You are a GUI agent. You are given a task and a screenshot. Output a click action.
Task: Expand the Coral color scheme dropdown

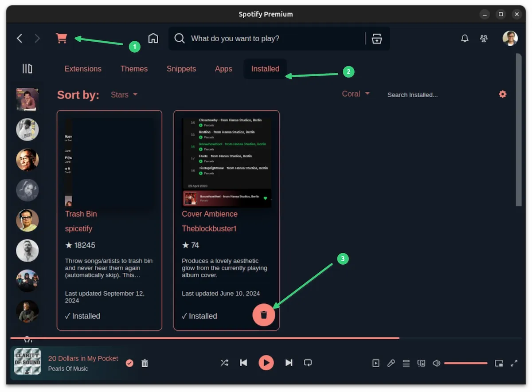coord(356,94)
